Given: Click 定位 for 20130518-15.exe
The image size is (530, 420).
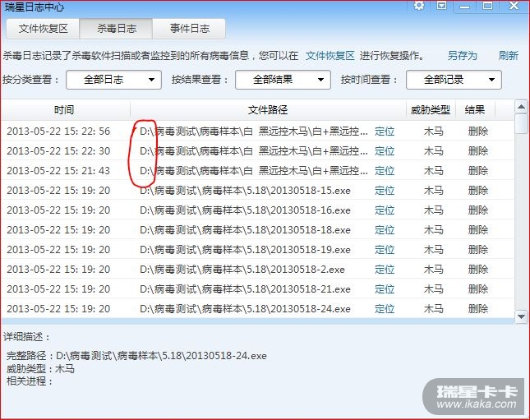Looking at the screenshot, I should point(385,191).
